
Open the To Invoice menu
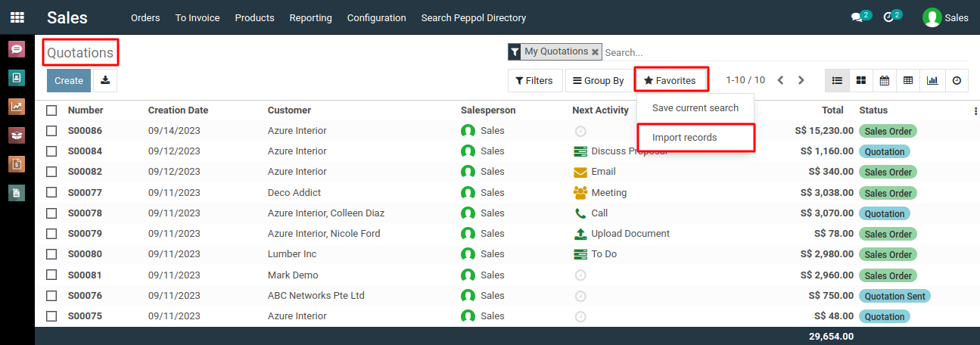198,17
